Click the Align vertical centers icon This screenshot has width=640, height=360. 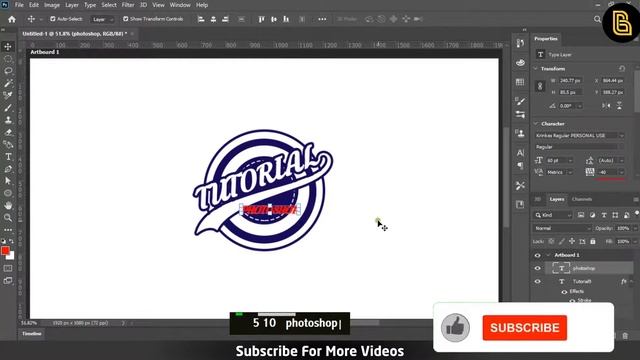pyautogui.click(x=274, y=19)
